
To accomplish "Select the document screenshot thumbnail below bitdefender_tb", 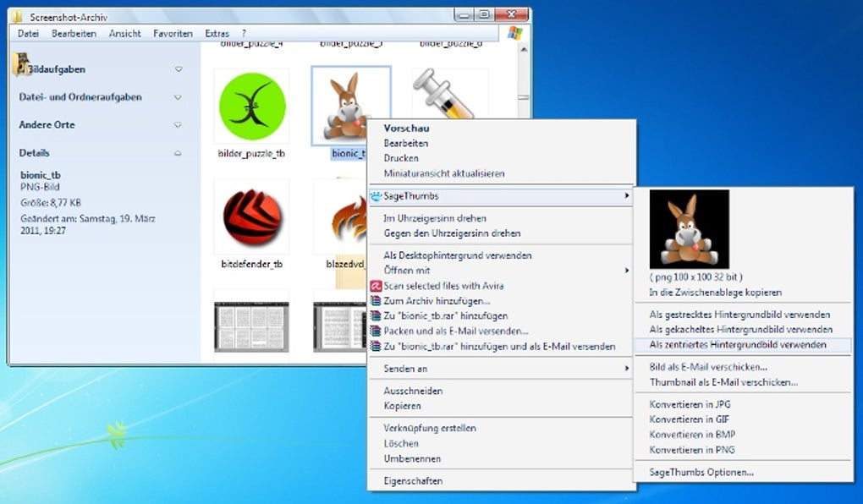I will point(251,326).
